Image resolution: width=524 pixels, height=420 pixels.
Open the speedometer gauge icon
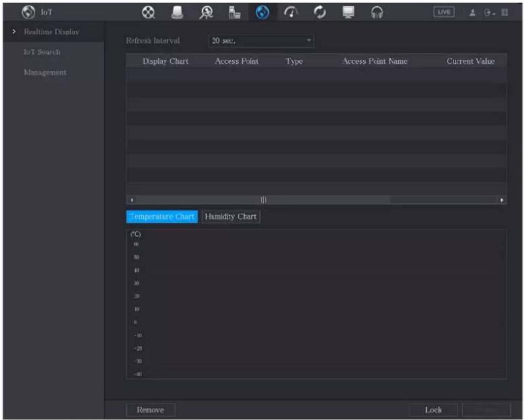tap(291, 13)
